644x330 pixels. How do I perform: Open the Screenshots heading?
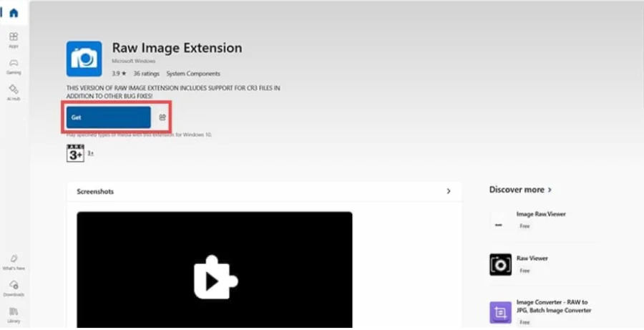[x=95, y=192]
